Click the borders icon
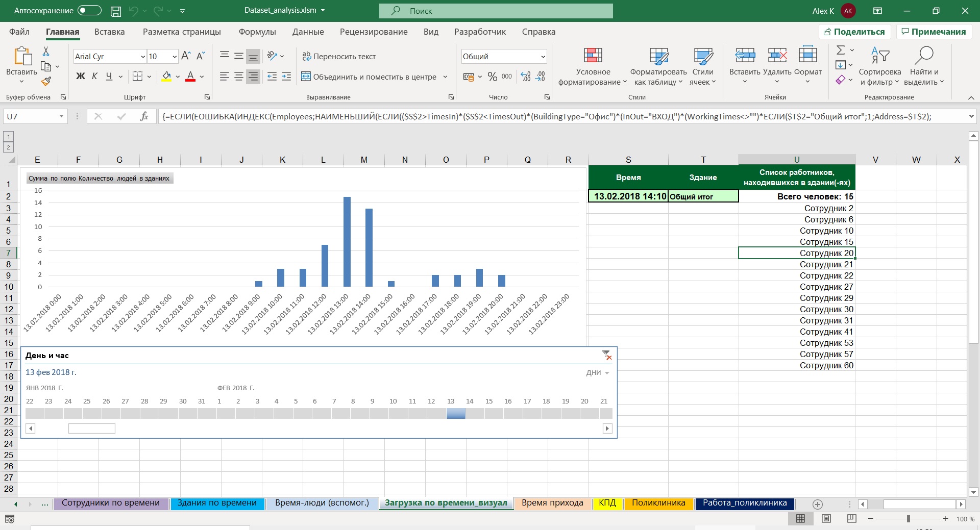Image resolution: width=980 pixels, height=530 pixels. [x=137, y=77]
